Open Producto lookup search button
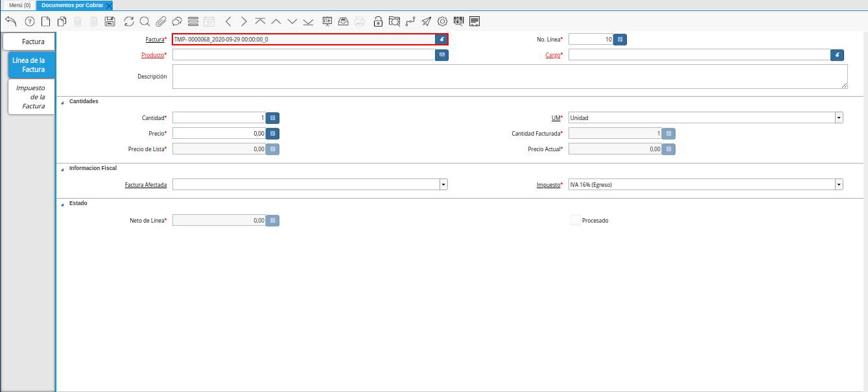Screen dimensions: 868x392 click(442, 55)
